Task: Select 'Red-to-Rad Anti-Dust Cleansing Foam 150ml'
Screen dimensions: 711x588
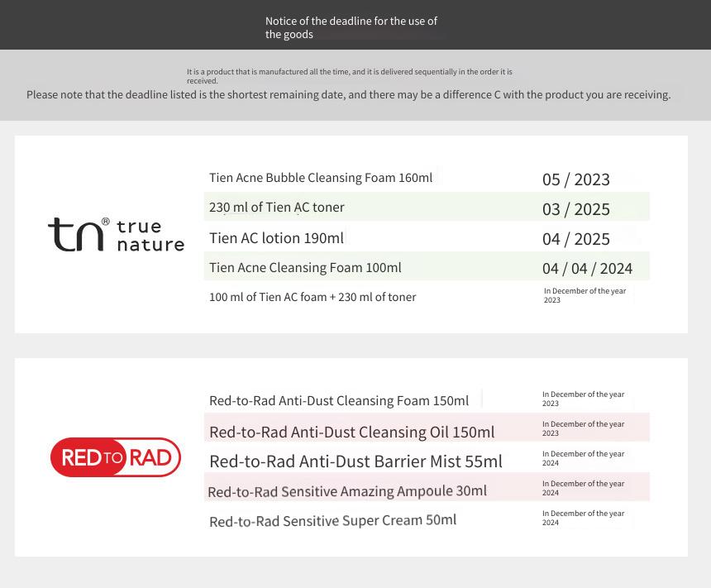Action: [339, 400]
